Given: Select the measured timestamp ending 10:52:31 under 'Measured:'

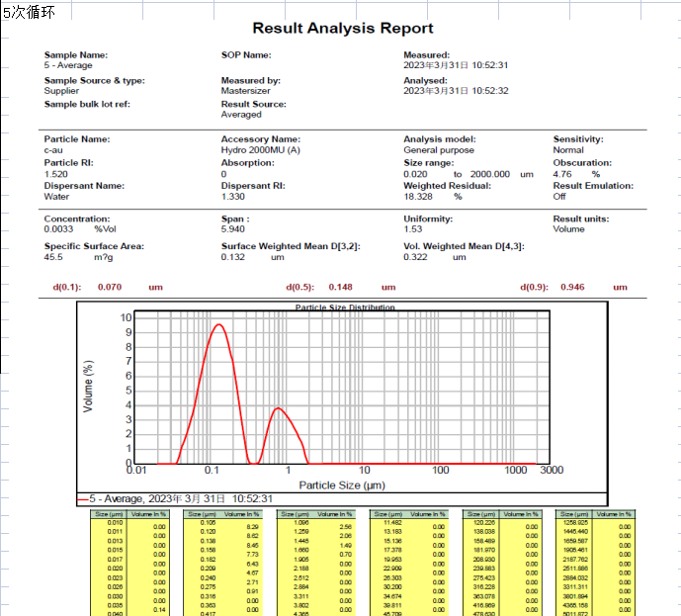Looking at the screenshot, I should pyautogui.click(x=456, y=65).
